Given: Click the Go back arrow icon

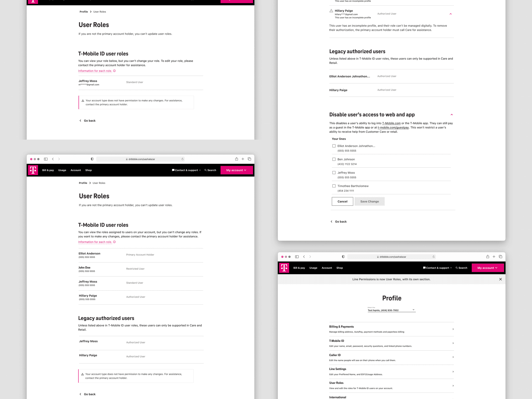Looking at the screenshot, I should (80, 120).
